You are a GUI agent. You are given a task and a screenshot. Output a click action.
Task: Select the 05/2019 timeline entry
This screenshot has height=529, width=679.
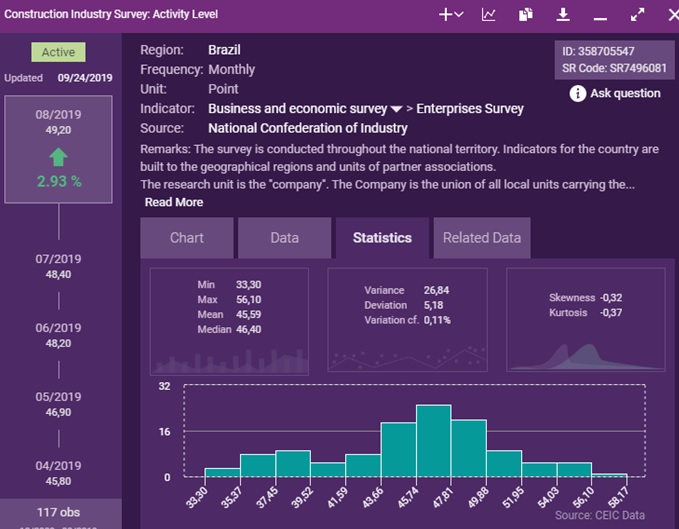coord(58,404)
